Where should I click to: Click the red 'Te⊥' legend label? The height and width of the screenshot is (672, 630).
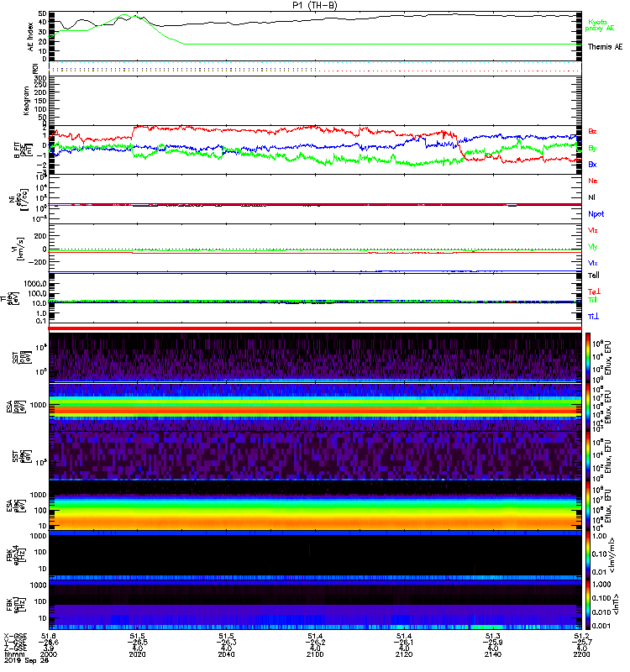point(594,291)
